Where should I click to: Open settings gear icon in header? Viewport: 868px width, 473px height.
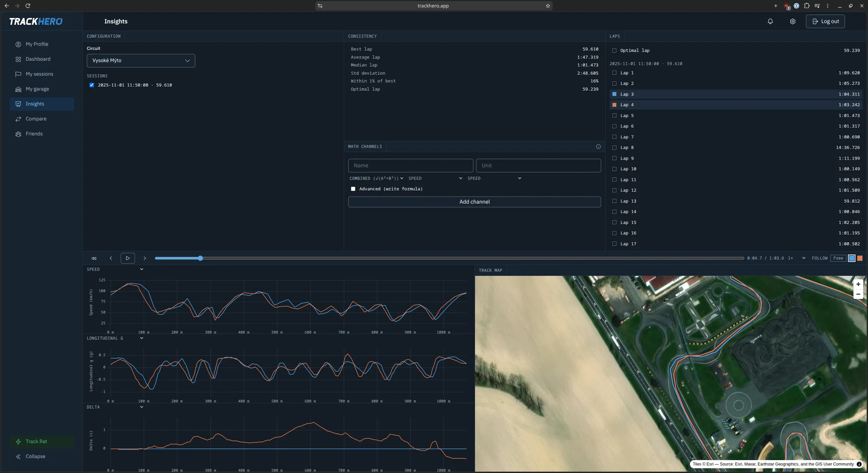click(792, 21)
